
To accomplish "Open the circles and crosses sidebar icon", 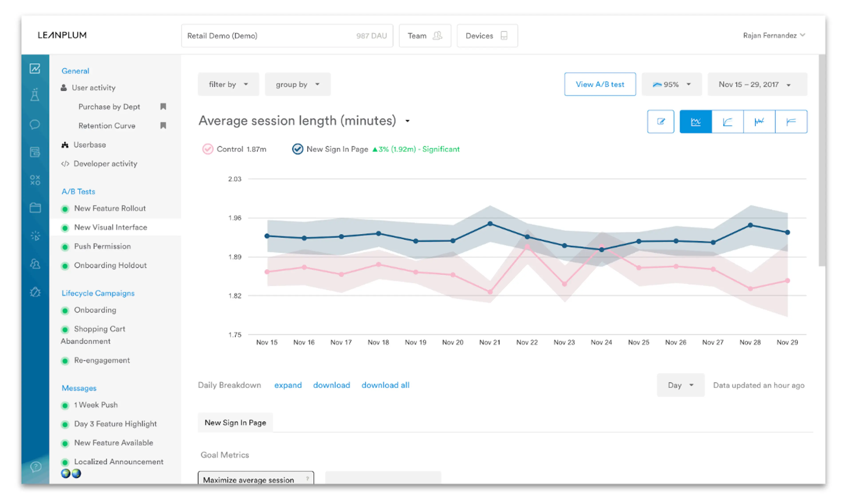I will (35, 180).
